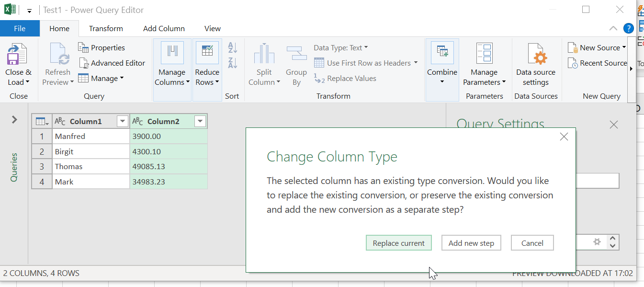Choose Add new step in dialog
Screen dimensions: 644x287
[471, 243]
